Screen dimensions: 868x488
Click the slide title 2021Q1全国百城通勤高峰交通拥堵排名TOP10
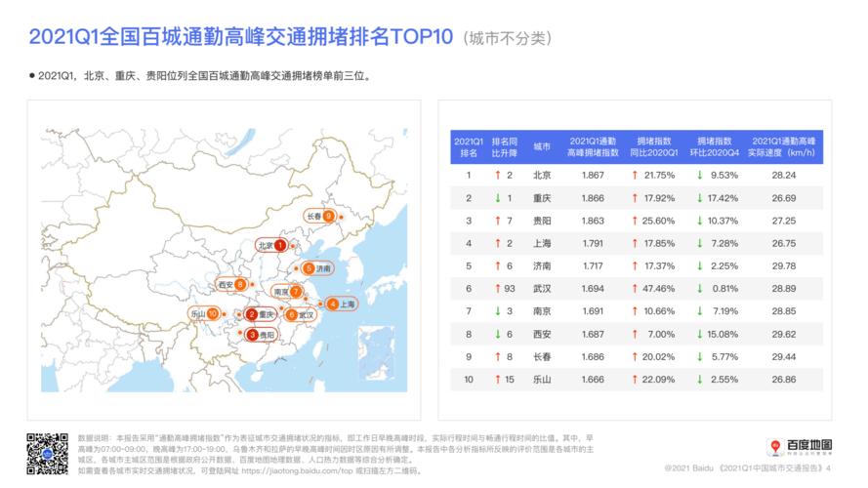coord(241,36)
